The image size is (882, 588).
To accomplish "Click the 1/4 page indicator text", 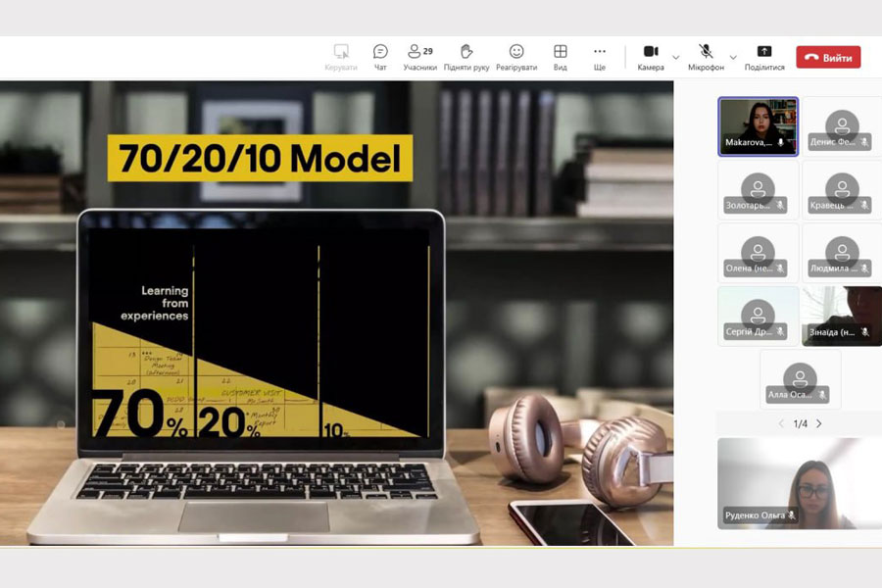I will (800, 423).
